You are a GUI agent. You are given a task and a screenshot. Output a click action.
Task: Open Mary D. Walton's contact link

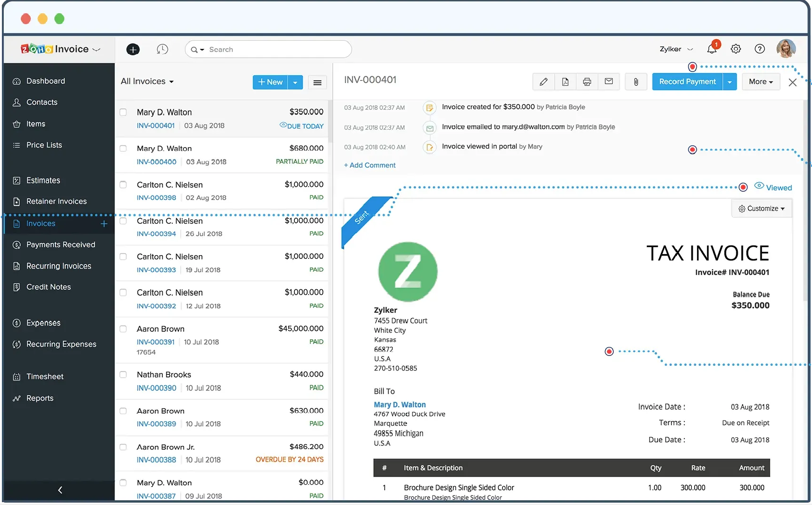coord(399,404)
